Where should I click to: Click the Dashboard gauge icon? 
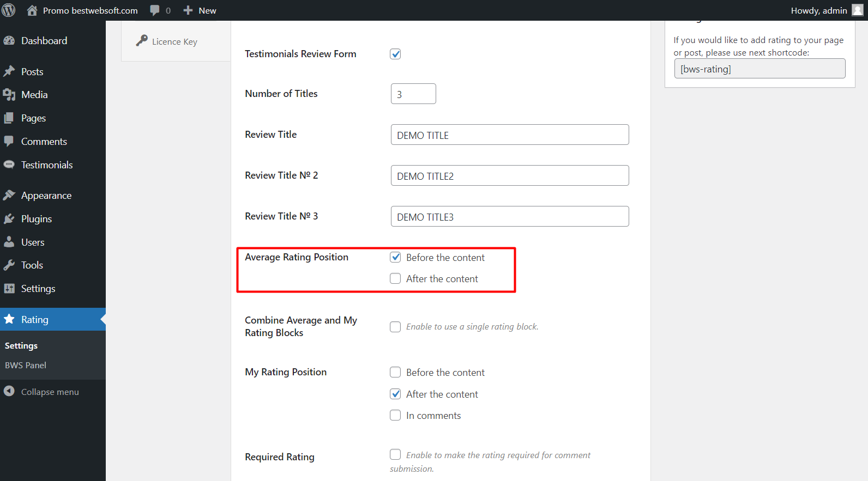(9, 41)
